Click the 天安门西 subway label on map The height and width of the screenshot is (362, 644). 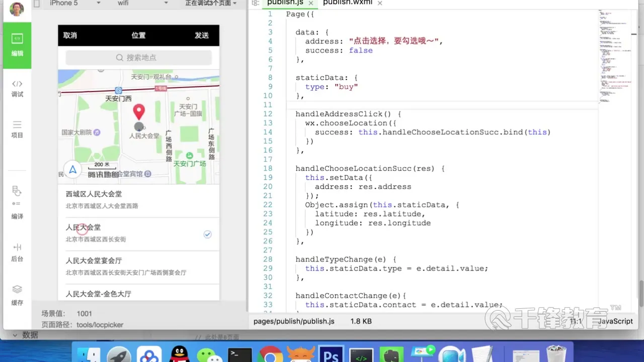point(118,99)
